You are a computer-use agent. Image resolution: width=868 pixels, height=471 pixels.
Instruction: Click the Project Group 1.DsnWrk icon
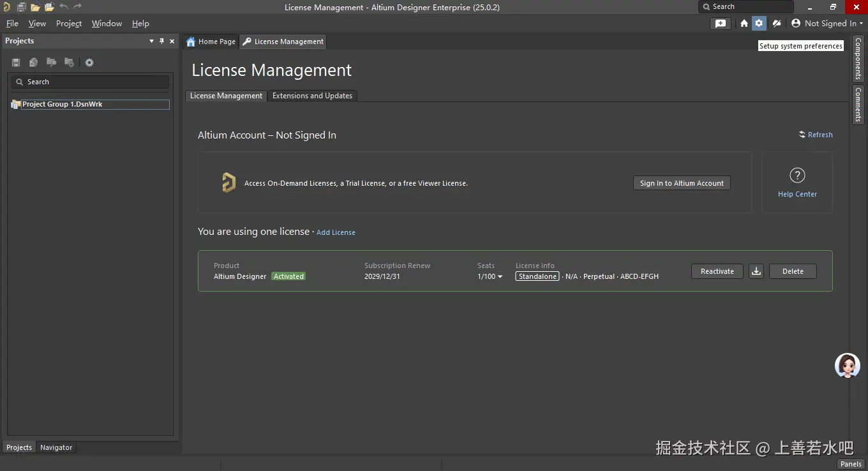(x=15, y=105)
